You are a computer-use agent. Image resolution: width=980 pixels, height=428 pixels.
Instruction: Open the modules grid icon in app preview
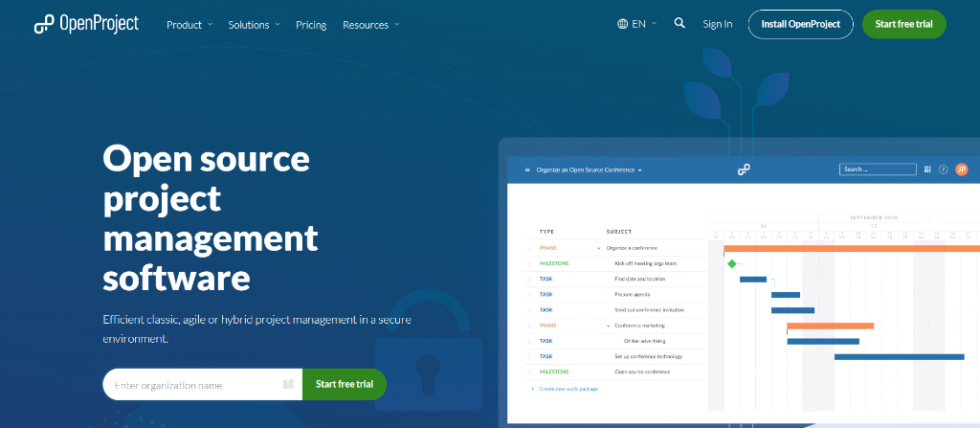(927, 169)
